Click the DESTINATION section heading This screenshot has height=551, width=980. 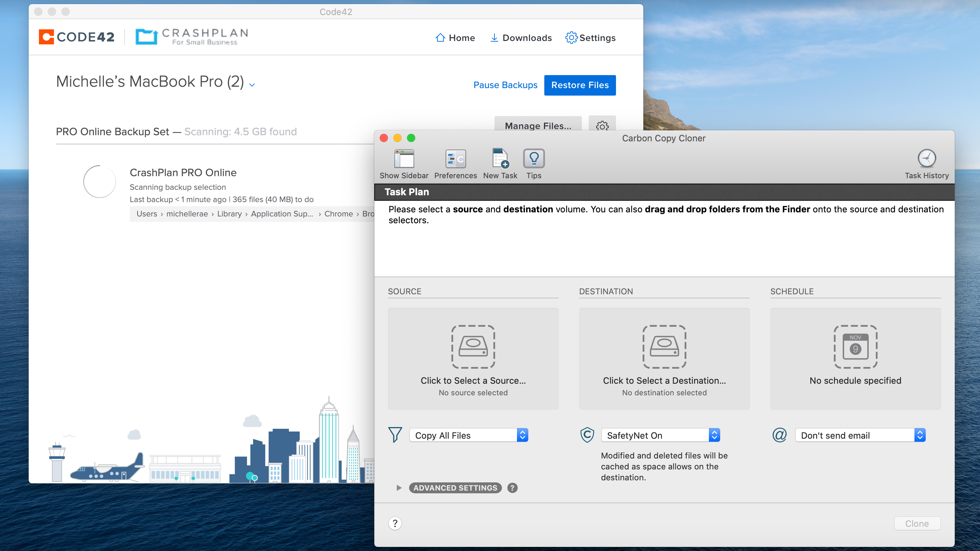point(606,291)
